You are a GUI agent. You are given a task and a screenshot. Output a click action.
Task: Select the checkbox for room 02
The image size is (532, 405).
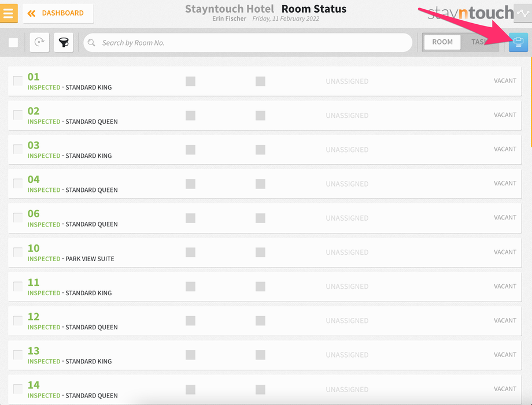[x=18, y=115]
